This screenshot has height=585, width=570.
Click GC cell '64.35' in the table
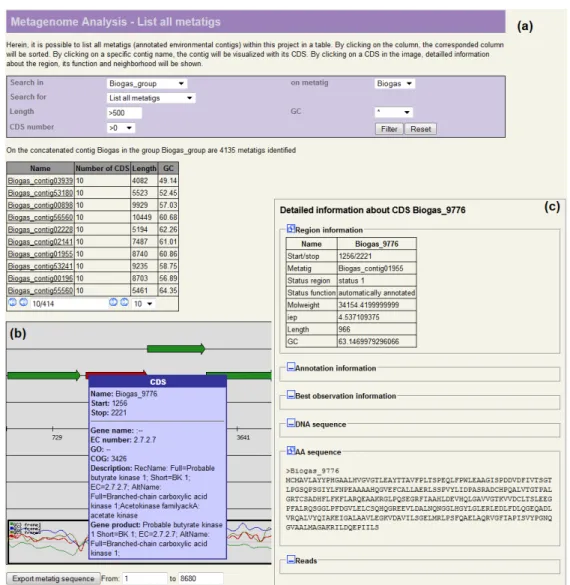168,290
